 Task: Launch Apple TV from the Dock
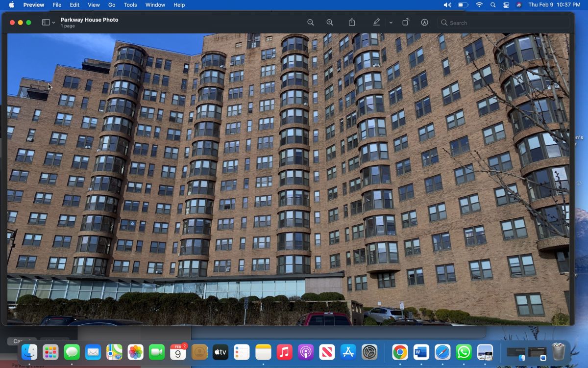[x=220, y=352]
